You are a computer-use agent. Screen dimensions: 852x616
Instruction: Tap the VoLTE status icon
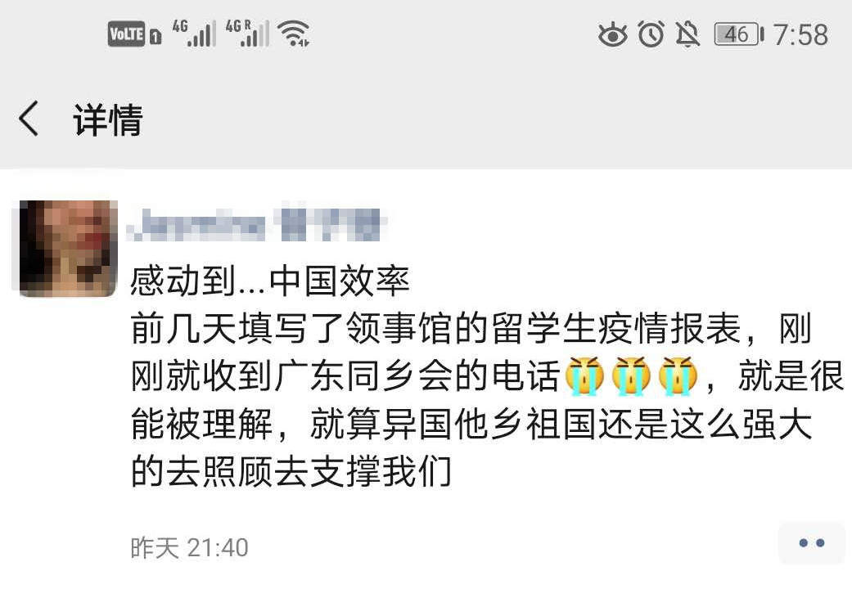pos(127,34)
